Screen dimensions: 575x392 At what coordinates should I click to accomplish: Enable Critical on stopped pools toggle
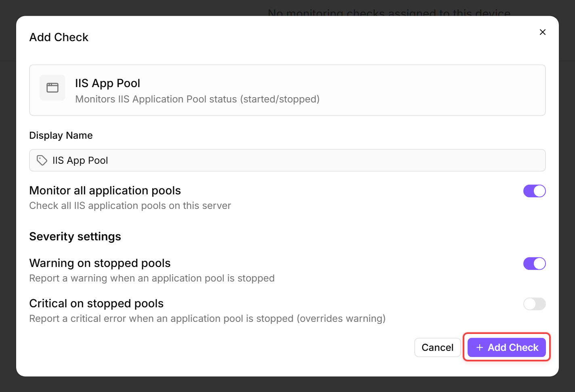pos(534,304)
